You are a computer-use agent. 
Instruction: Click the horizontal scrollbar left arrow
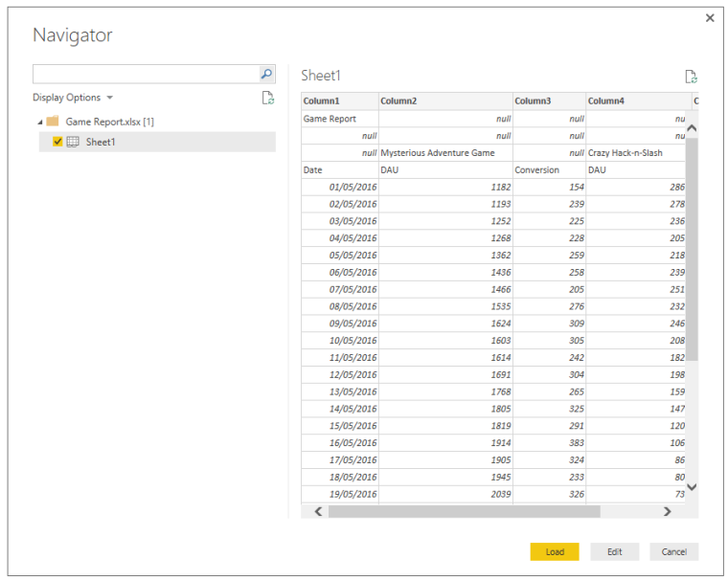point(318,511)
